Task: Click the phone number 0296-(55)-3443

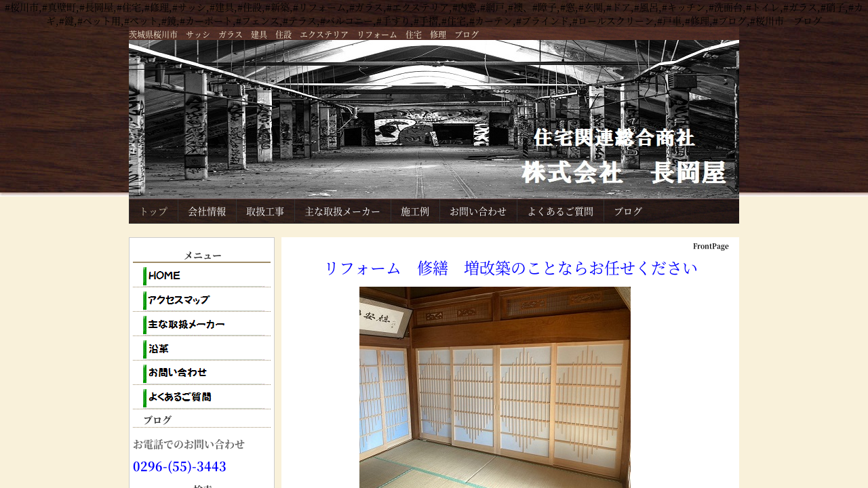Action: coord(180,466)
